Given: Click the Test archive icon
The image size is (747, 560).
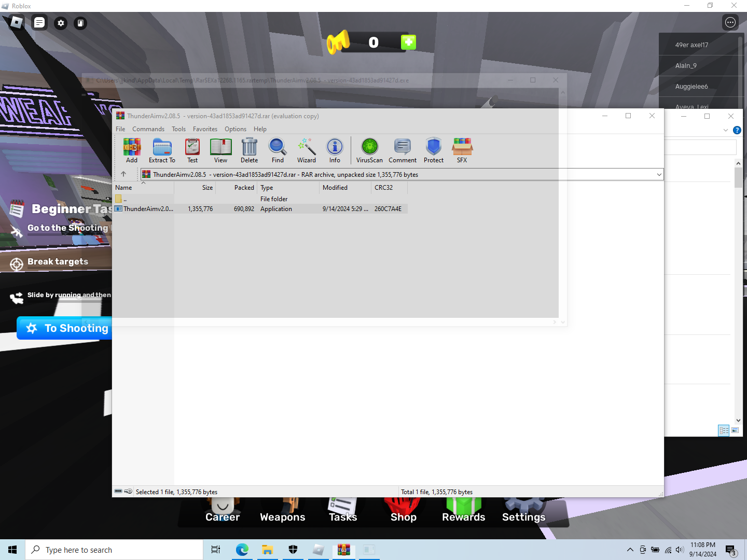Looking at the screenshot, I should [192, 150].
